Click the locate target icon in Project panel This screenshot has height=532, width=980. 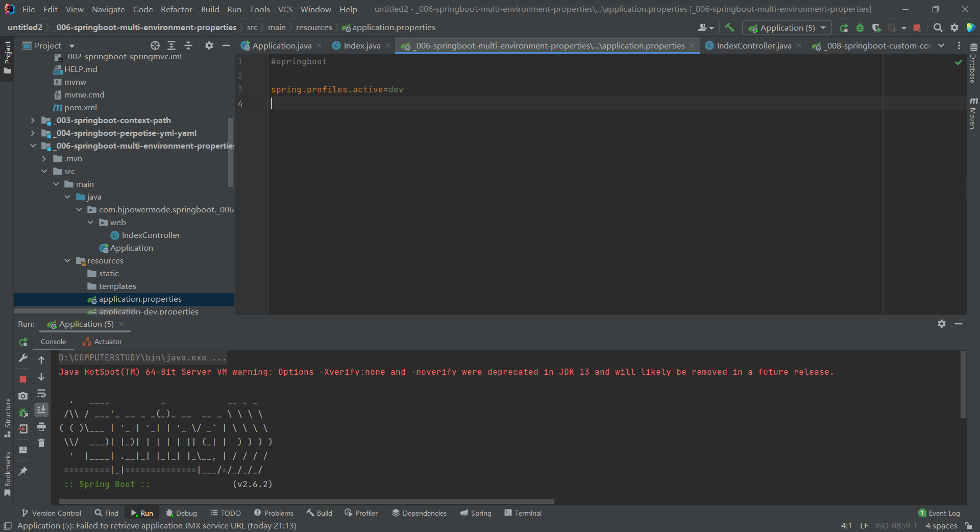click(x=155, y=46)
